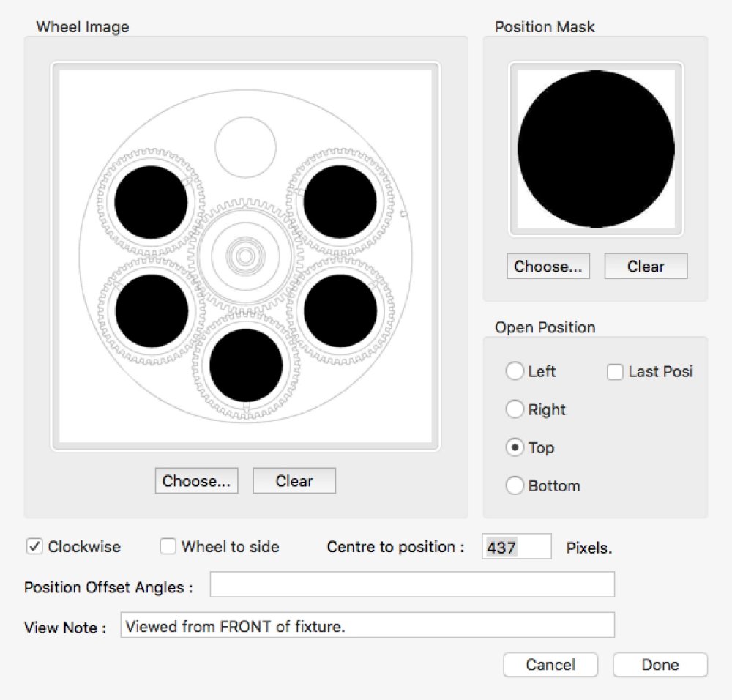Choose a position mask file
This screenshot has height=700, width=732.
click(x=548, y=266)
